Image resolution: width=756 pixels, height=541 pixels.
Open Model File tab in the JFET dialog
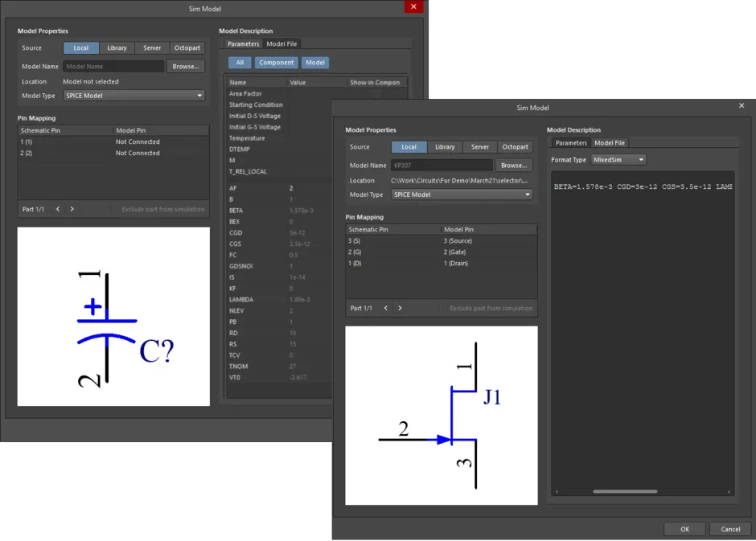610,142
